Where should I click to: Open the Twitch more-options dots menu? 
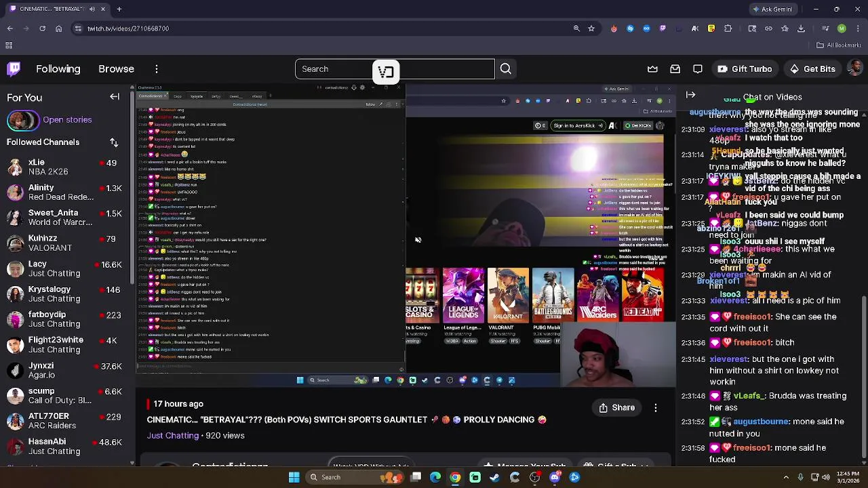coord(157,69)
